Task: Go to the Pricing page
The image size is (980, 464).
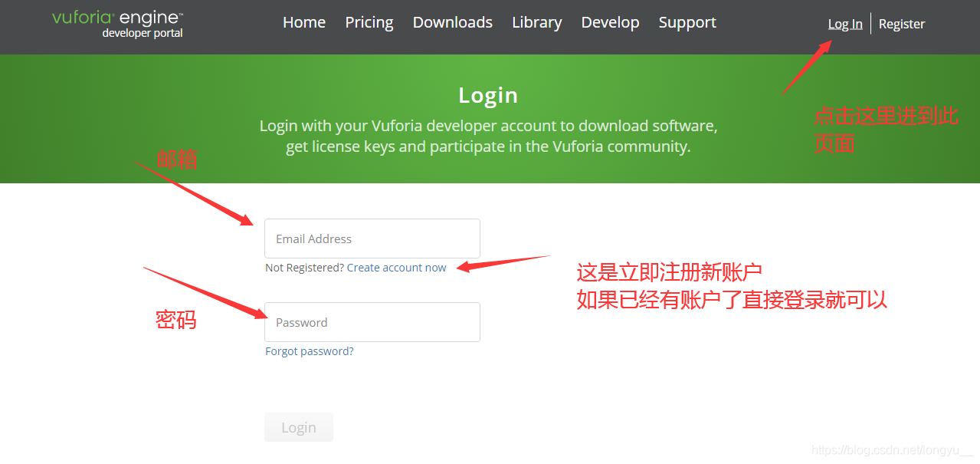Action: click(369, 22)
